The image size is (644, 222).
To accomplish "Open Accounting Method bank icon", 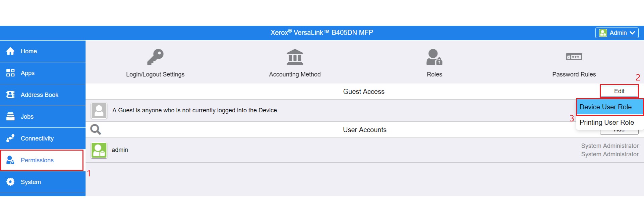I will tap(295, 57).
